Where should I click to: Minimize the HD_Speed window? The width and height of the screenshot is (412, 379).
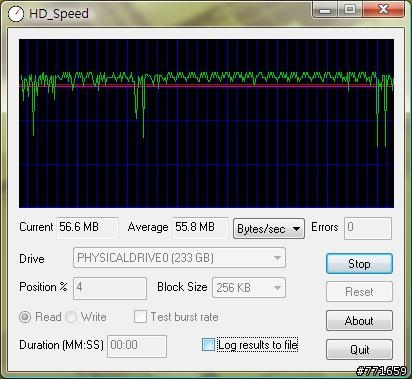coord(325,10)
